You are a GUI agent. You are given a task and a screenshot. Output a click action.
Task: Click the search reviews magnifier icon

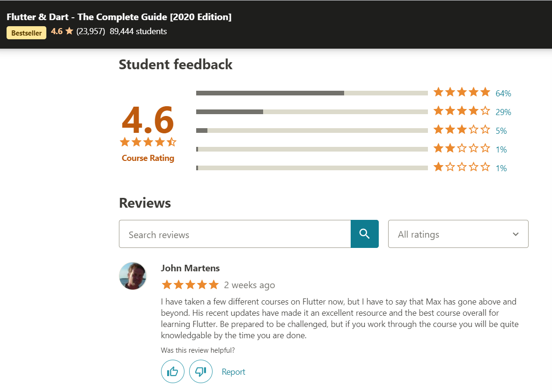coord(364,234)
